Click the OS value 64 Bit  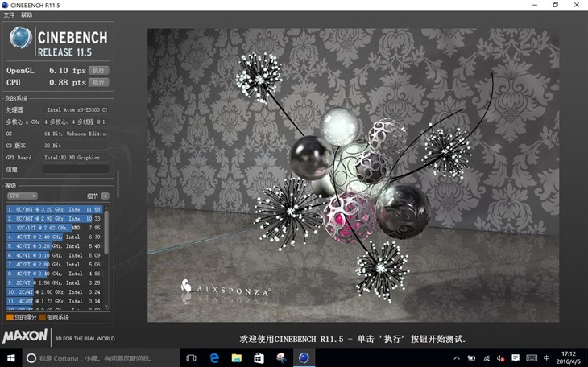(76, 134)
